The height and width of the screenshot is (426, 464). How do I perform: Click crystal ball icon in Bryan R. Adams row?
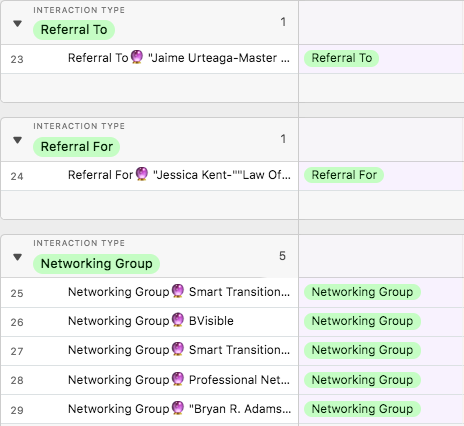pos(178,408)
